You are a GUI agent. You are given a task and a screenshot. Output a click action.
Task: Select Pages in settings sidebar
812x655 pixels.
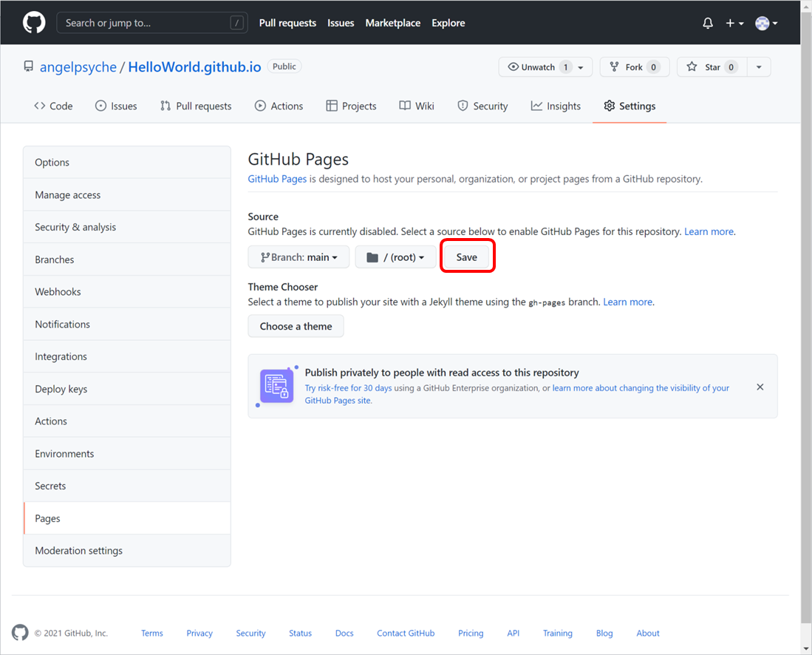[x=127, y=518]
